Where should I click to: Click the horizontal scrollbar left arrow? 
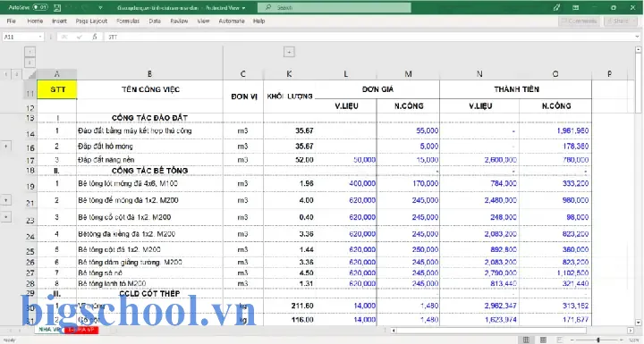(x=394, y=330)
